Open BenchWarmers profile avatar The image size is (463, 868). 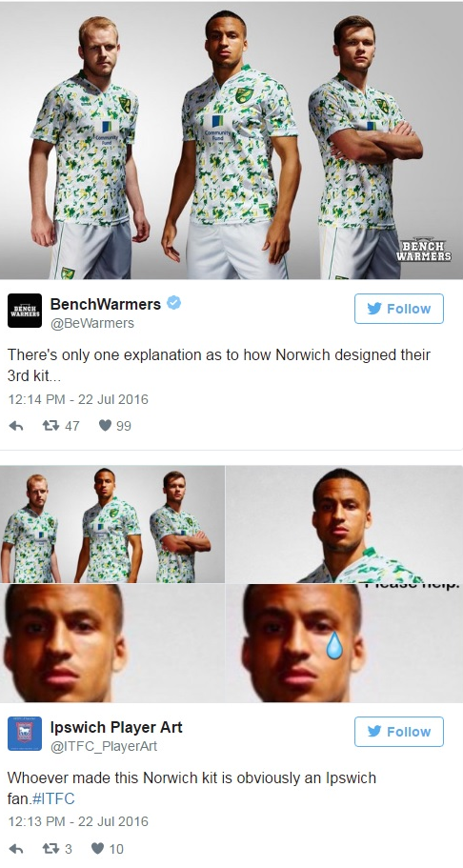click(25, 311)
